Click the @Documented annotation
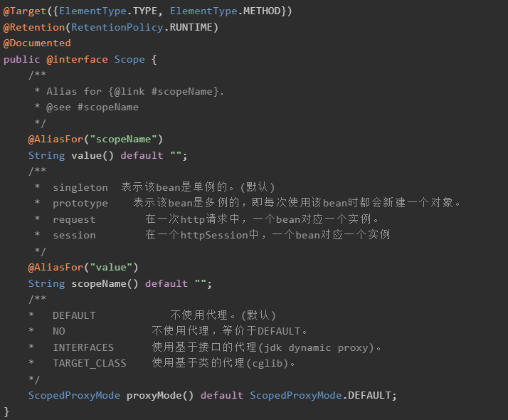This screenshot has width=508, height=420. (37, 43)
